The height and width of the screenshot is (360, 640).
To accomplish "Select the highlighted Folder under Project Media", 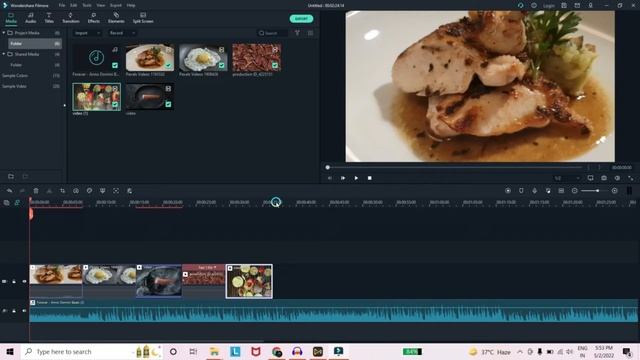I will click(35, 43).
